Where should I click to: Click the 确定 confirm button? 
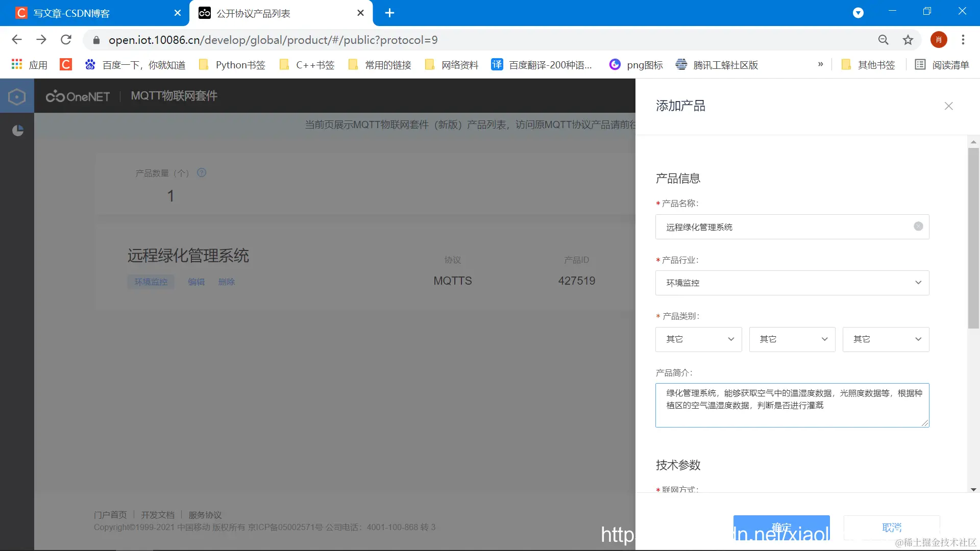pyautogui.click(x=781, y=528)
